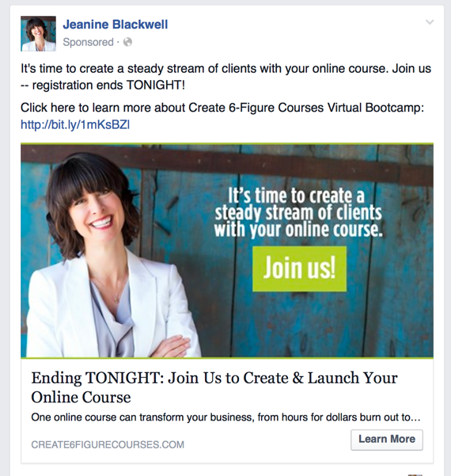
Task: Click the CREATE6FIGURECOURSES.COM domain text
Action: tap(108, 445)
